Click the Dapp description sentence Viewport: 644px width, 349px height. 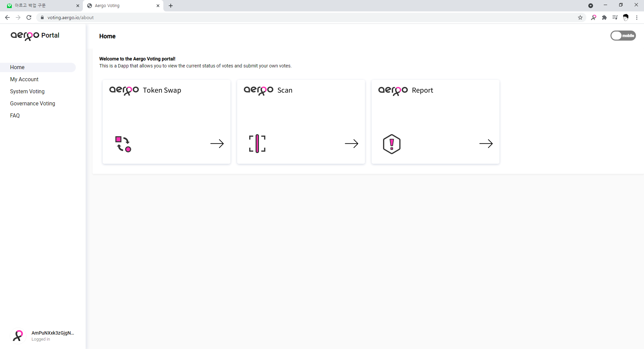click(195, 66)
